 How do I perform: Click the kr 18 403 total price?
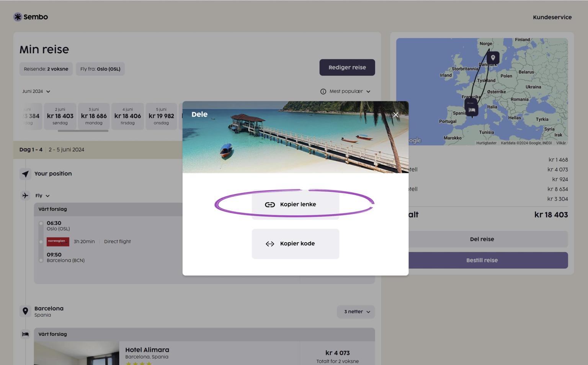click(551, 215)
